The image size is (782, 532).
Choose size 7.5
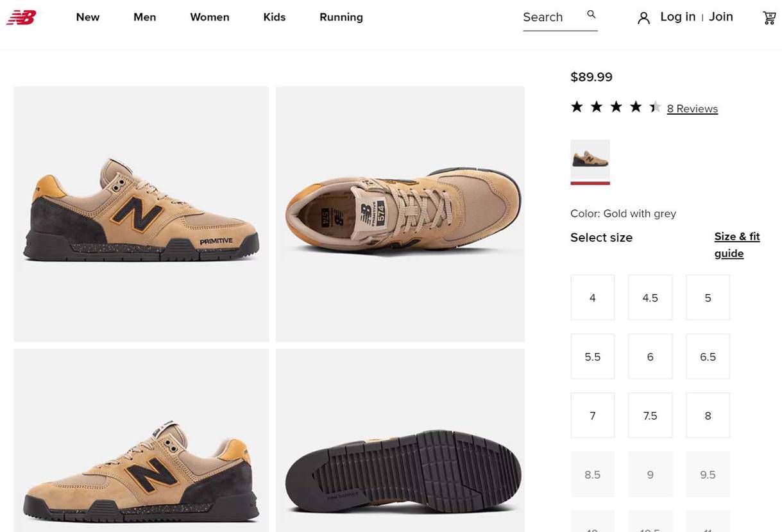click(x=650, y=415)
